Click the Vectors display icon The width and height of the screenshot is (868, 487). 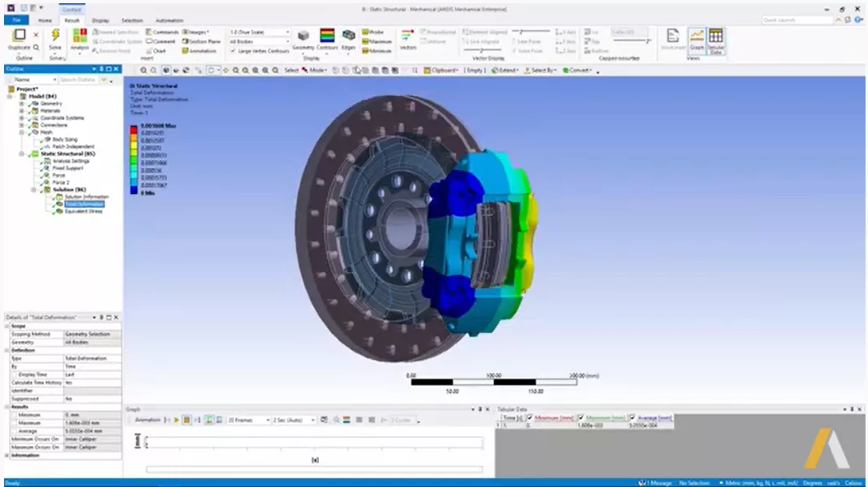pos(408,36)
